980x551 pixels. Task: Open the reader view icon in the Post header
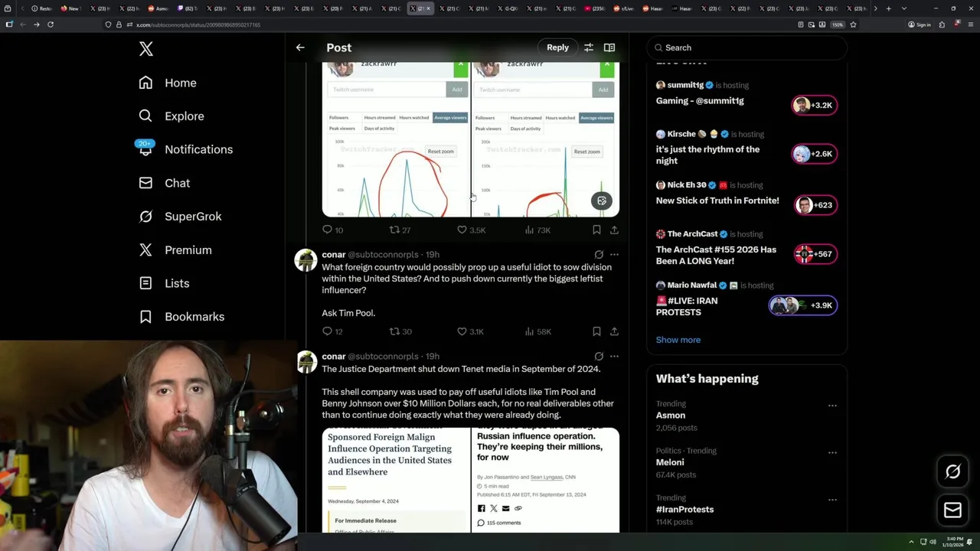[609, 47]
